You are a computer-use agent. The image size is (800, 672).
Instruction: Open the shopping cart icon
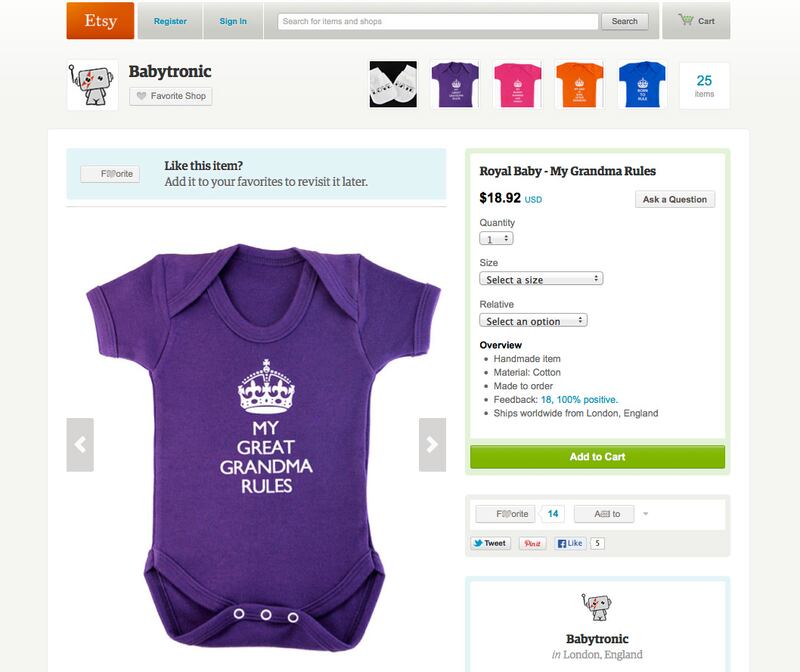686,20
